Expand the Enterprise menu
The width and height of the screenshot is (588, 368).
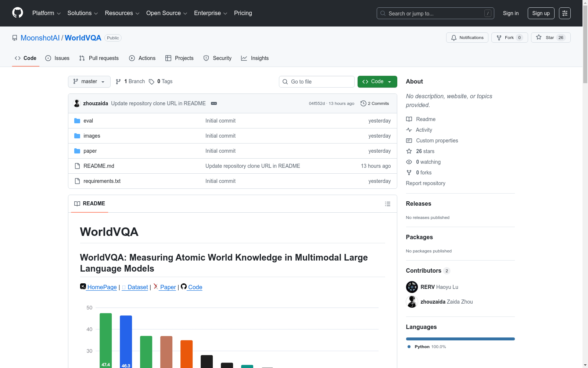[211, 13]
